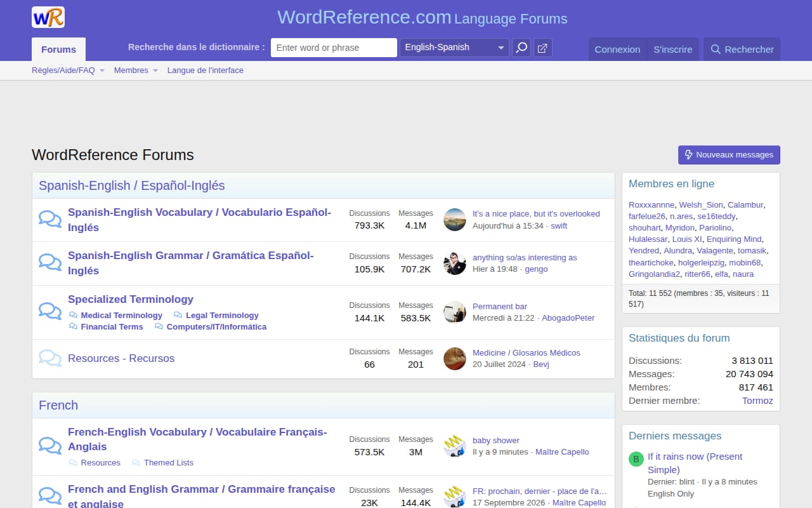
Task: Open gengo's avatar thumbnail
Action: 455,264
